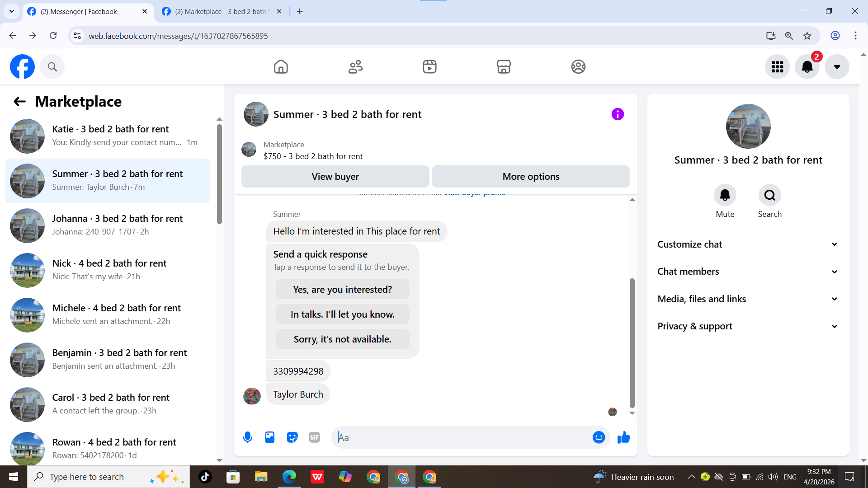Send quick response 'Sorry, it's not available.'

[342, 339]
